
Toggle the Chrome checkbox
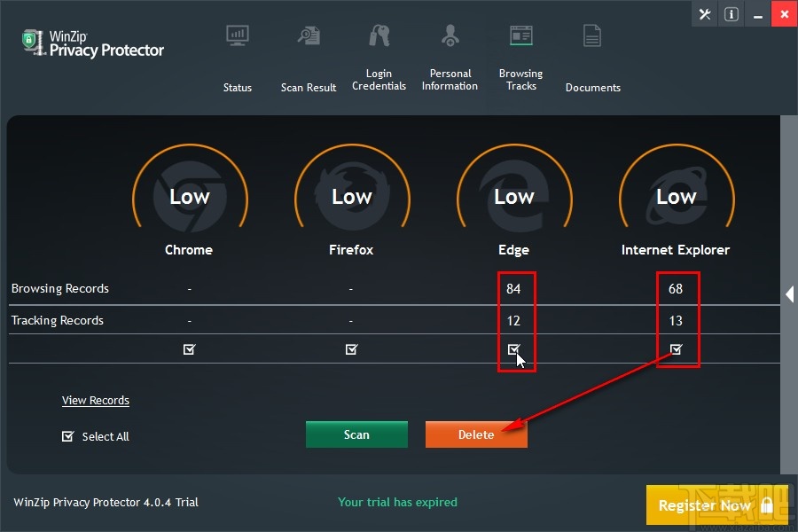point(190,348)
